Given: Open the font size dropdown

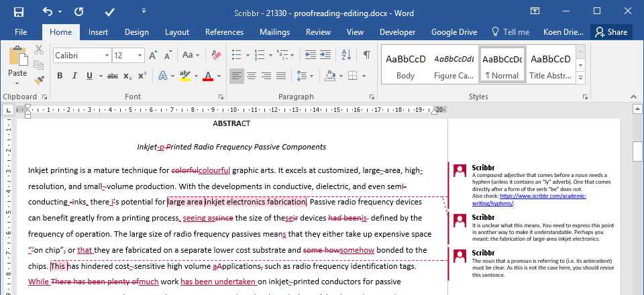Looking at the screenshot, I should click(x=138, y=56).
